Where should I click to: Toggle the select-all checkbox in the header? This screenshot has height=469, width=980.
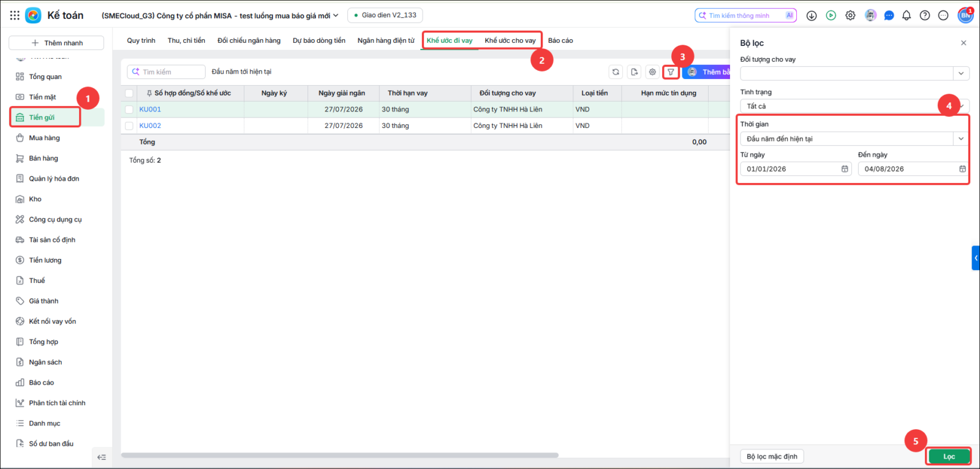pos(129,93)
